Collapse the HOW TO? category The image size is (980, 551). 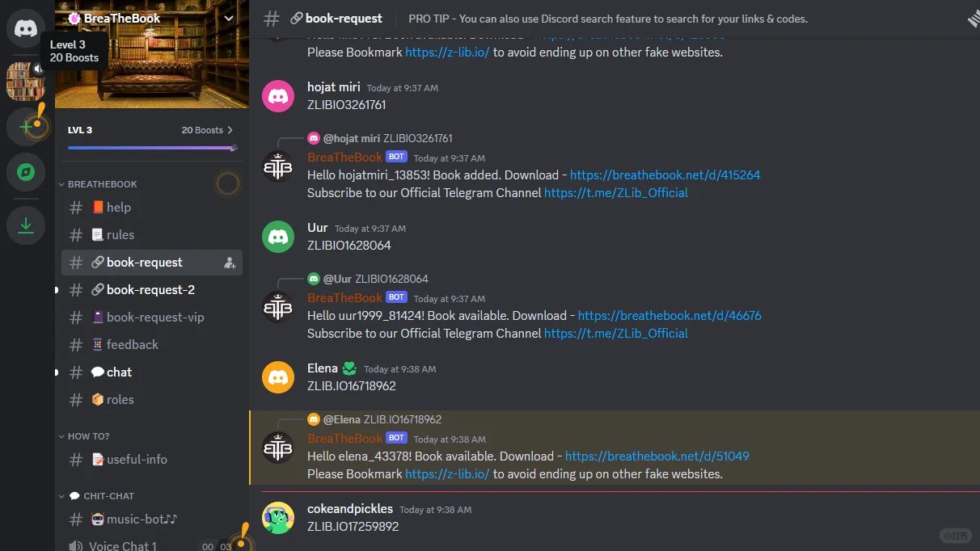[84, 436]
